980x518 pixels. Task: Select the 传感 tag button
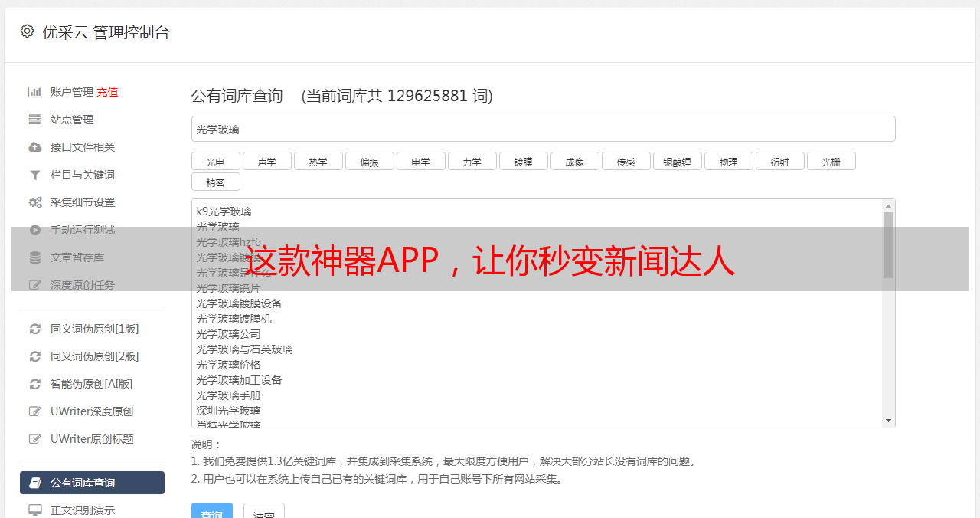click(626, 161)
